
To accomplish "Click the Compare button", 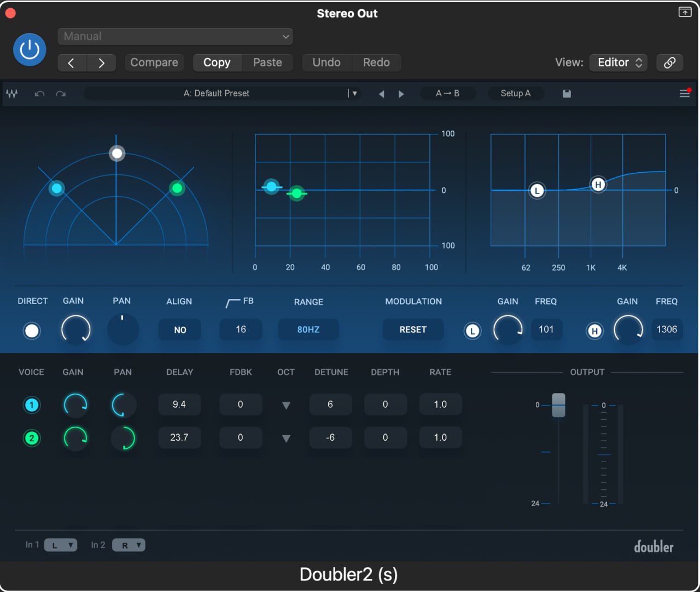I will (x=154, y=62).
